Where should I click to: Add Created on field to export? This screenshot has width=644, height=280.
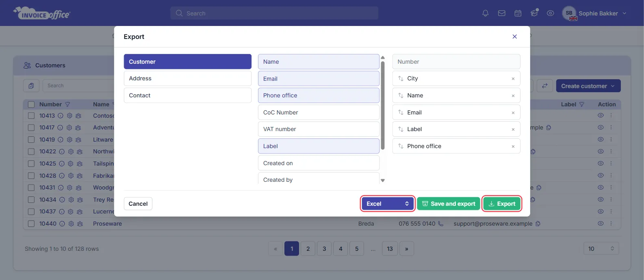point(319,163)
